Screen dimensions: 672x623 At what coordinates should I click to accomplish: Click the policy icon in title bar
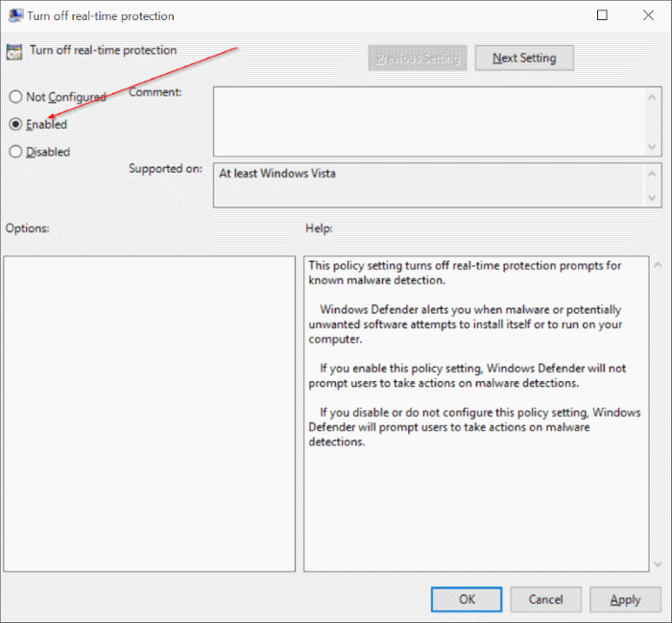pyautogui.click(x=15, y=16)
